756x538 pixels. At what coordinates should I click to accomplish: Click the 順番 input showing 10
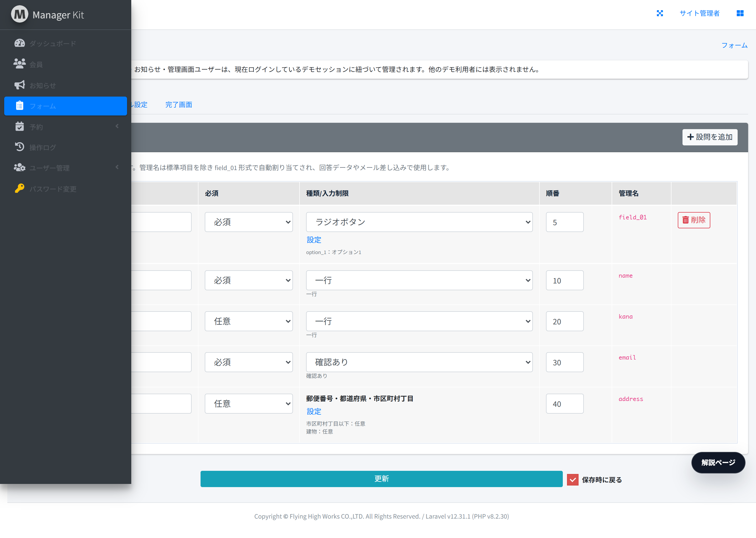565,280
